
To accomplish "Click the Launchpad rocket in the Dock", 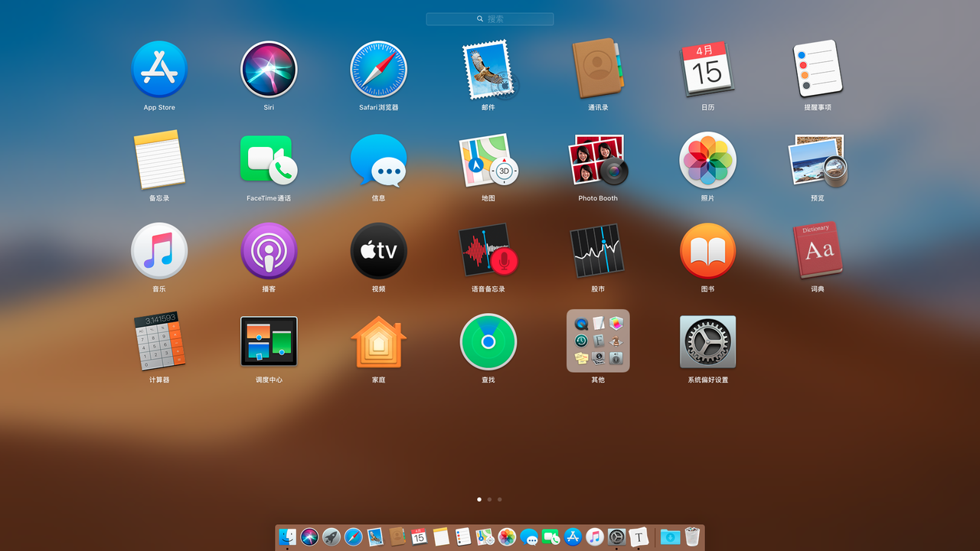I will coord(332,536).
